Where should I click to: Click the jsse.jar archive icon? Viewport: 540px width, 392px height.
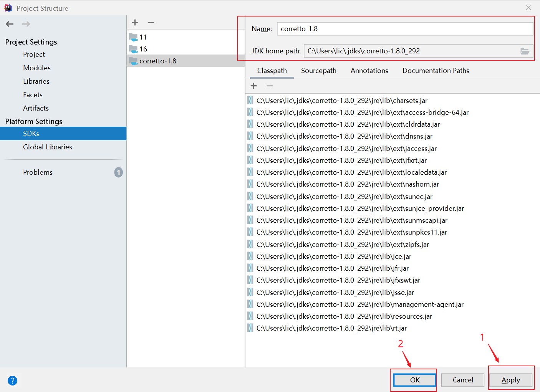(x=250, y=292)
